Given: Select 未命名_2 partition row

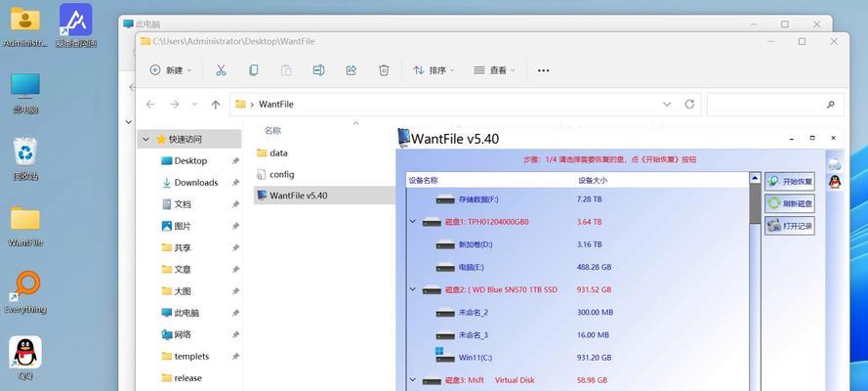Looking at the screenshot, I should click(x=577, y=313).
